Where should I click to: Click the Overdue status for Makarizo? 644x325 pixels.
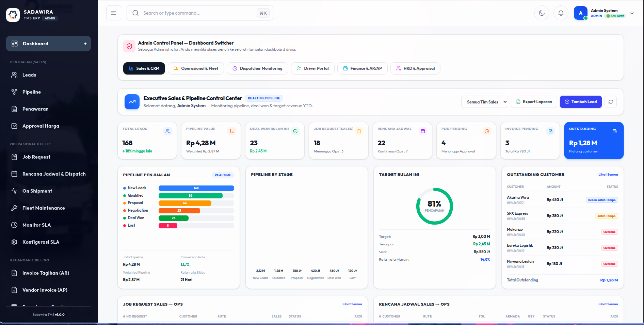coord(609,232)
